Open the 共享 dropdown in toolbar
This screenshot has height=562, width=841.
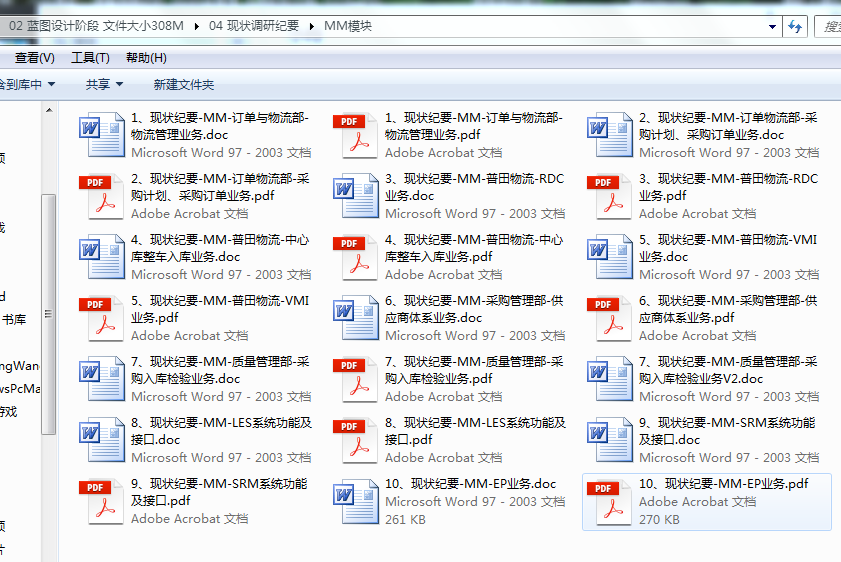point(104,85)
